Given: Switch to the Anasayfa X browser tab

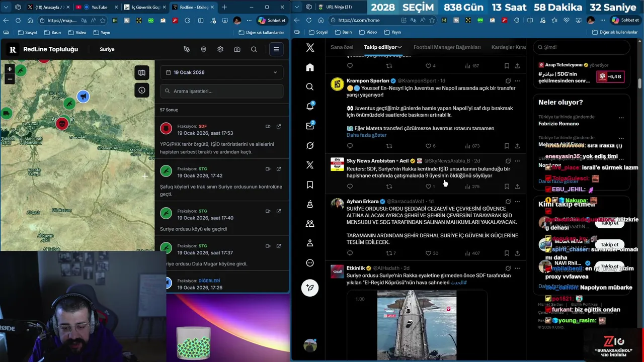Looking at the screenshot, I should [48, 7].
